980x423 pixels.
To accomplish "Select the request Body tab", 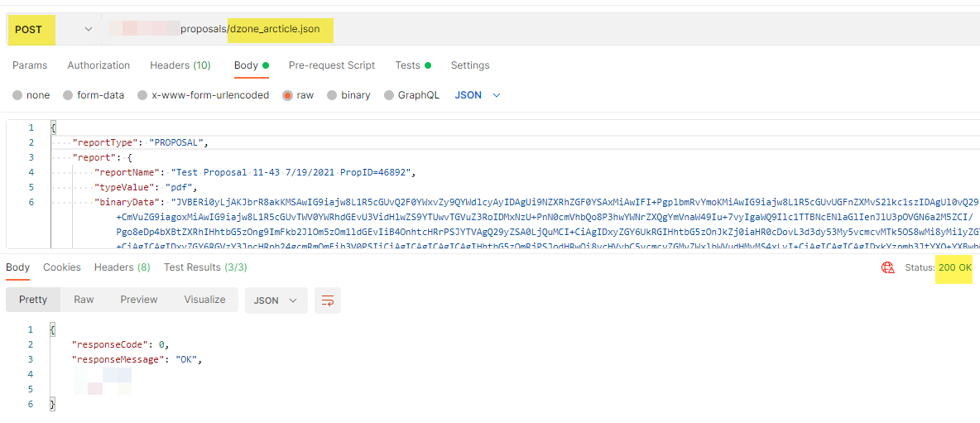I will pyautogui.click(x=252, y=65).
